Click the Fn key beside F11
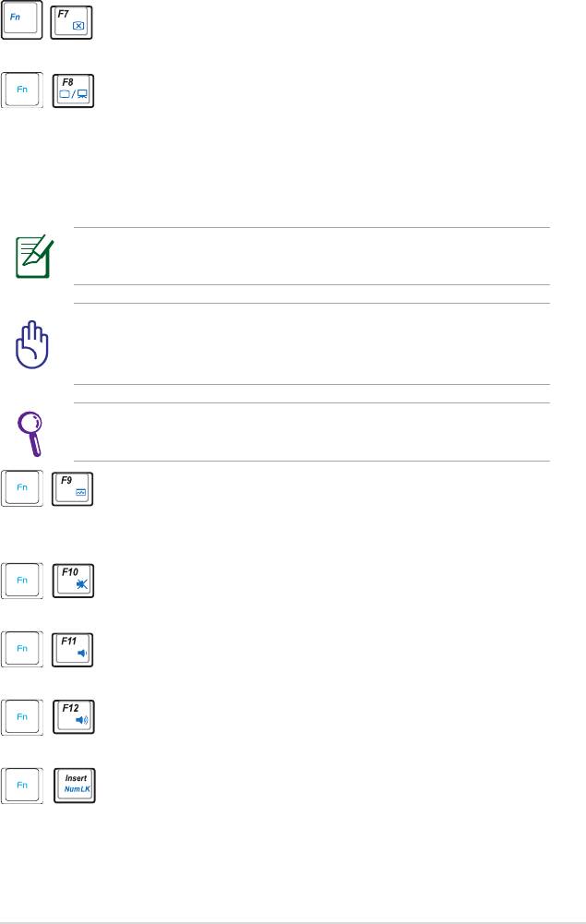 tap(22, 649)
